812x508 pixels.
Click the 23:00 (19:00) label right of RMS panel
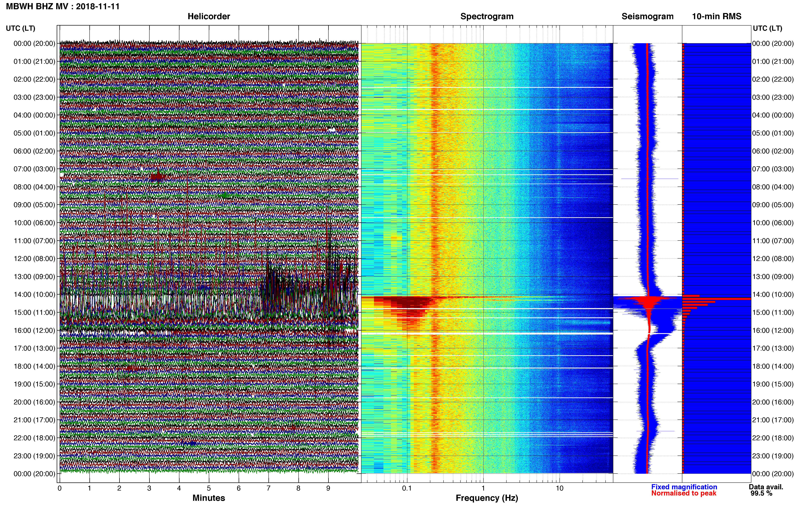(773, 456)
